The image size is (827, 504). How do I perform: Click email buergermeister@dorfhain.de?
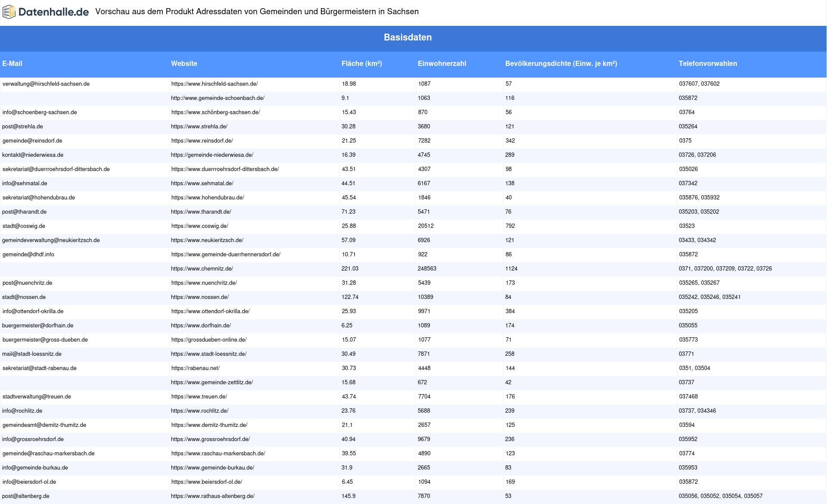pos(37,326)
